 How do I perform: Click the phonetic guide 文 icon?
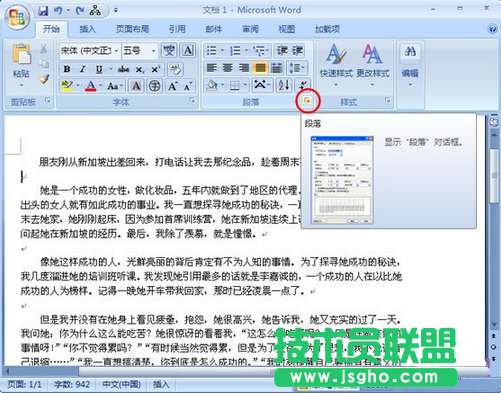(169, 51)
